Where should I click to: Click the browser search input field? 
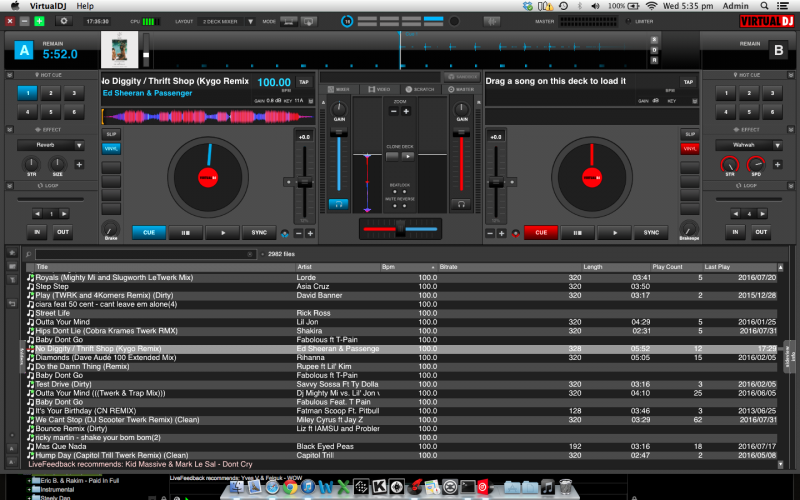(x=145, y=254)
